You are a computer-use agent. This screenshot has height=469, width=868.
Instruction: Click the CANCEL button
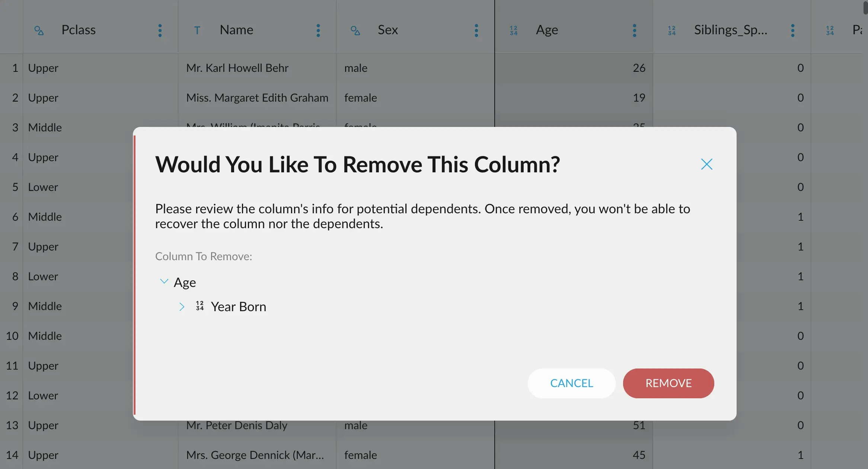pyautogui.click(x=572, y=383)
